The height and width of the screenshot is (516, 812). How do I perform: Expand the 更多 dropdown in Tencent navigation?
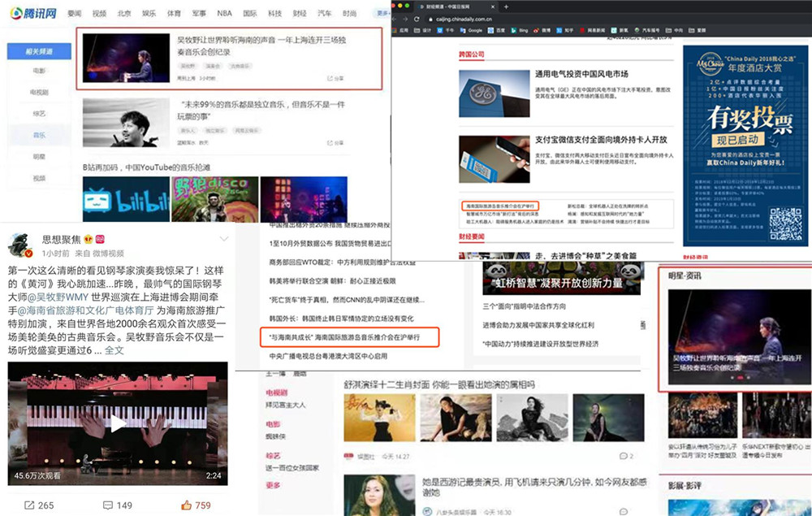tap(383, 12)
